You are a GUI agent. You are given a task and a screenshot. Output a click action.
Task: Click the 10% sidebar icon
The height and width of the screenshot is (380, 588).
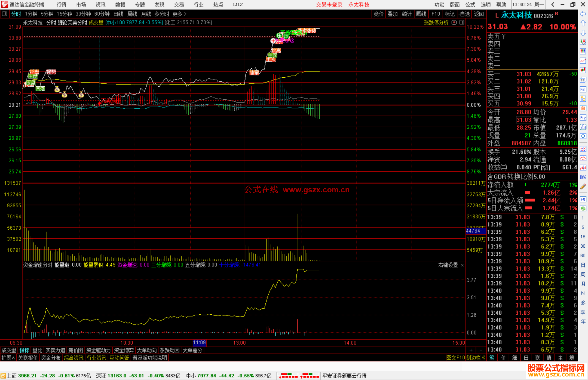(583, 177)
